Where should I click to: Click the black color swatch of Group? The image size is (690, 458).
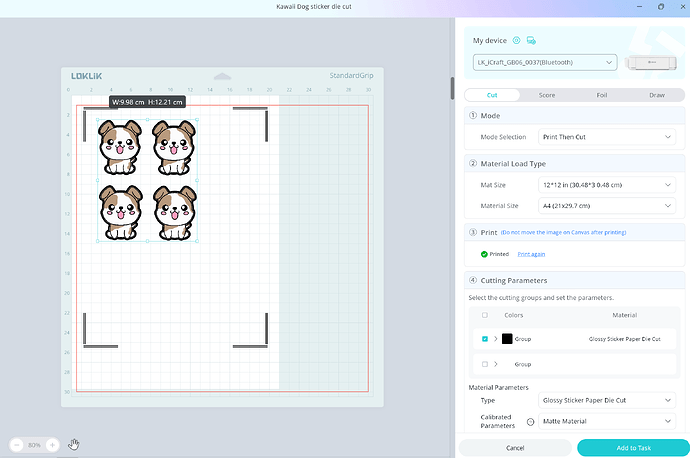click(x=507, y=339)
